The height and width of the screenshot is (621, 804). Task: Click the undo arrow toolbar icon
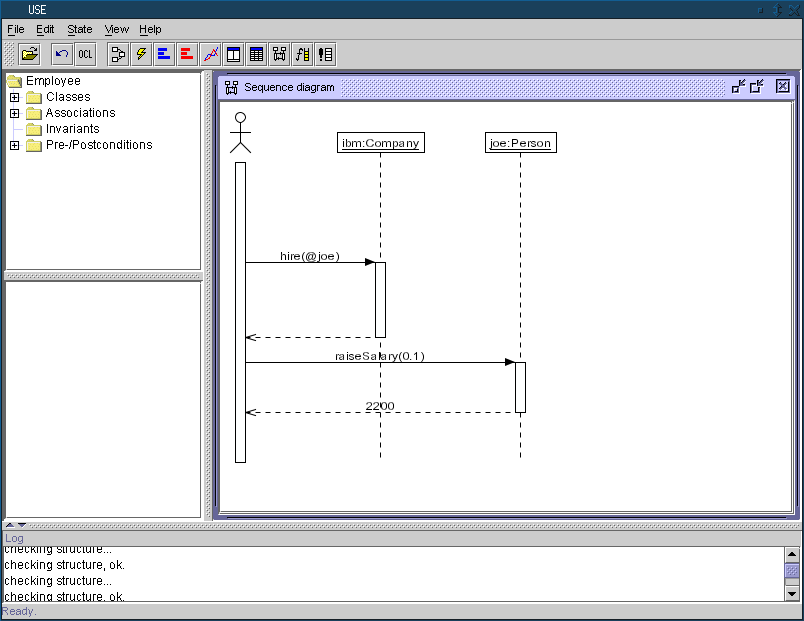tap(62, 54)
